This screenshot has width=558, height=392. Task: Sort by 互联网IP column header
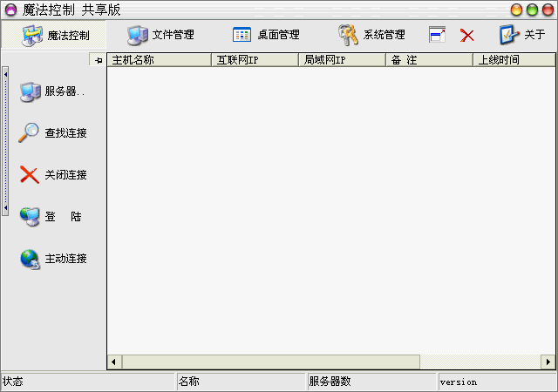[x=255, y=60]
